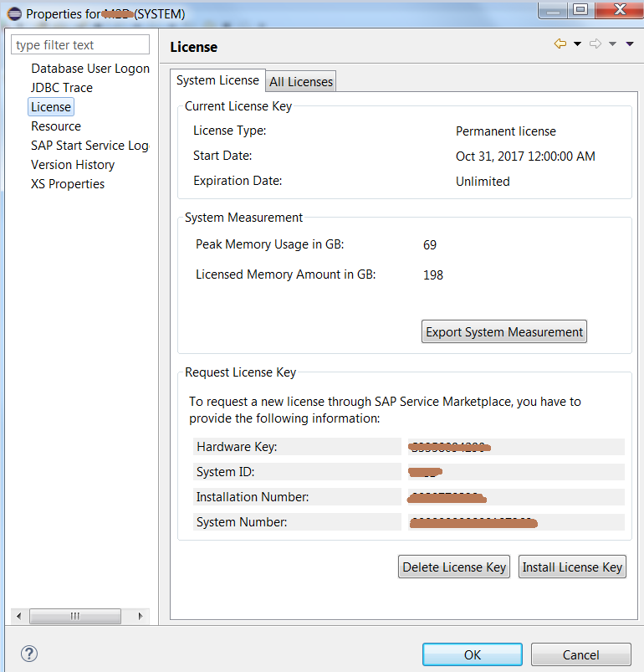Focus the type filter text field

[80, 44]
